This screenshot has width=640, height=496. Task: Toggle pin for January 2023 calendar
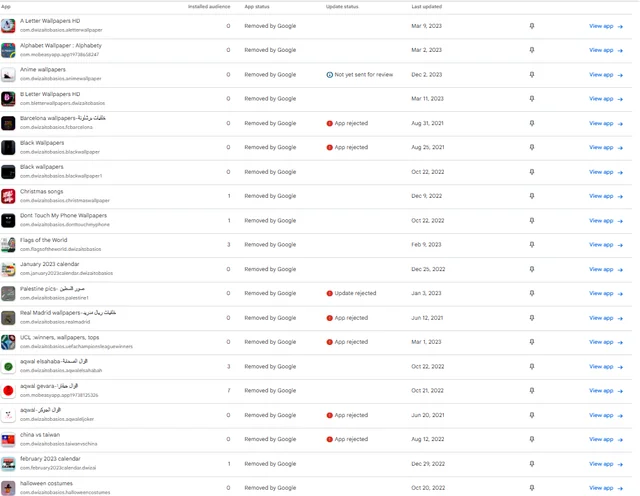(531, 269)
